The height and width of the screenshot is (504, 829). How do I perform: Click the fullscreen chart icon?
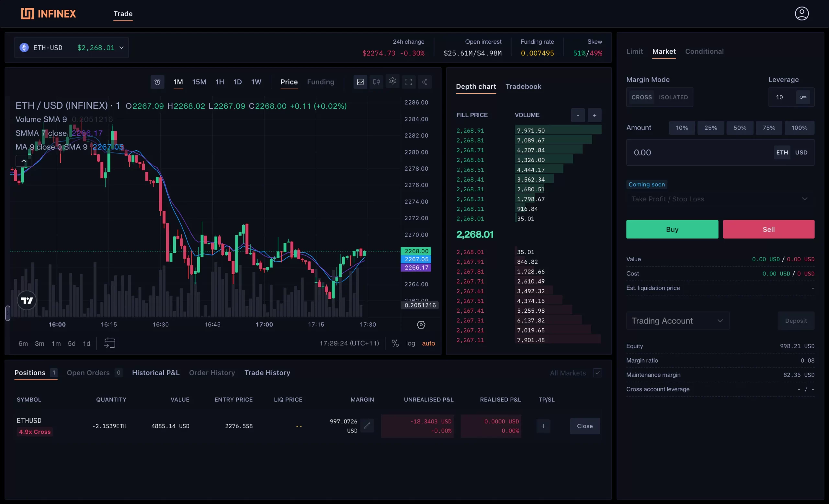408,82
